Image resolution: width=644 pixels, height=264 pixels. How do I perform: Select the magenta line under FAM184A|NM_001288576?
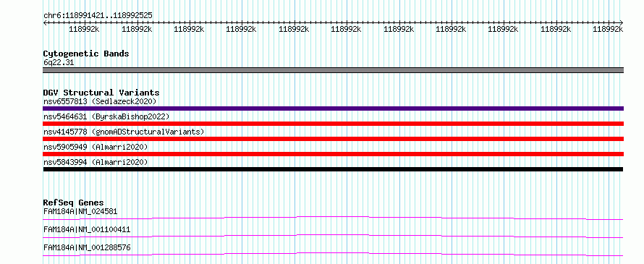[x=333, y=254]
